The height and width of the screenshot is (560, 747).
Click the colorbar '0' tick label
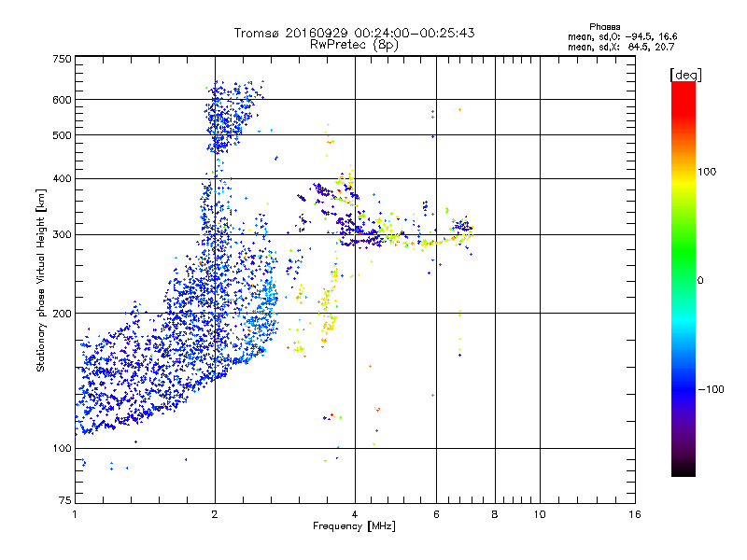tap(699, 280)
